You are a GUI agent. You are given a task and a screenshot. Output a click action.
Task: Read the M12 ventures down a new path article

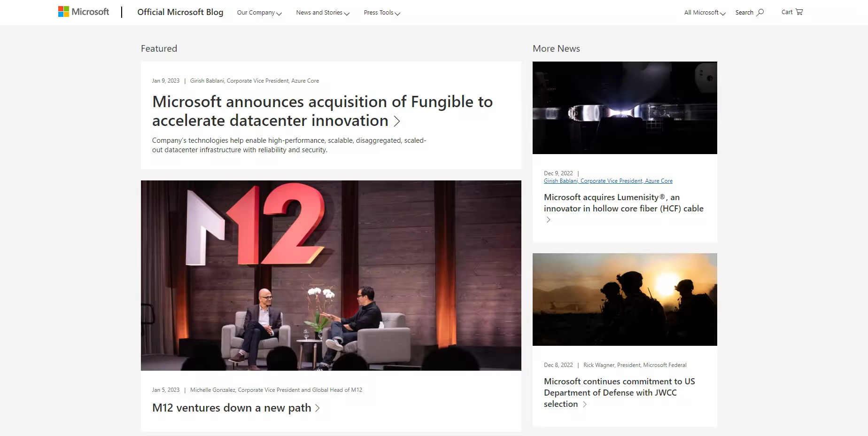[232, 408]
